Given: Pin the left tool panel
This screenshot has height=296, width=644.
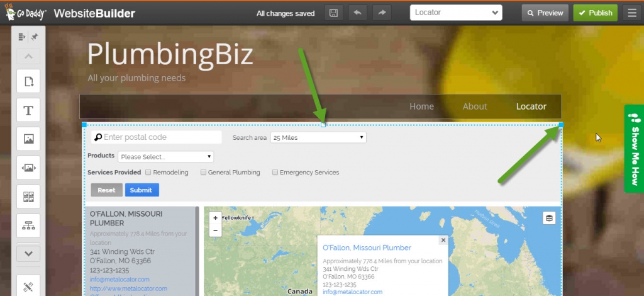Looking at the screenshot, I should [x=35, y=37].
